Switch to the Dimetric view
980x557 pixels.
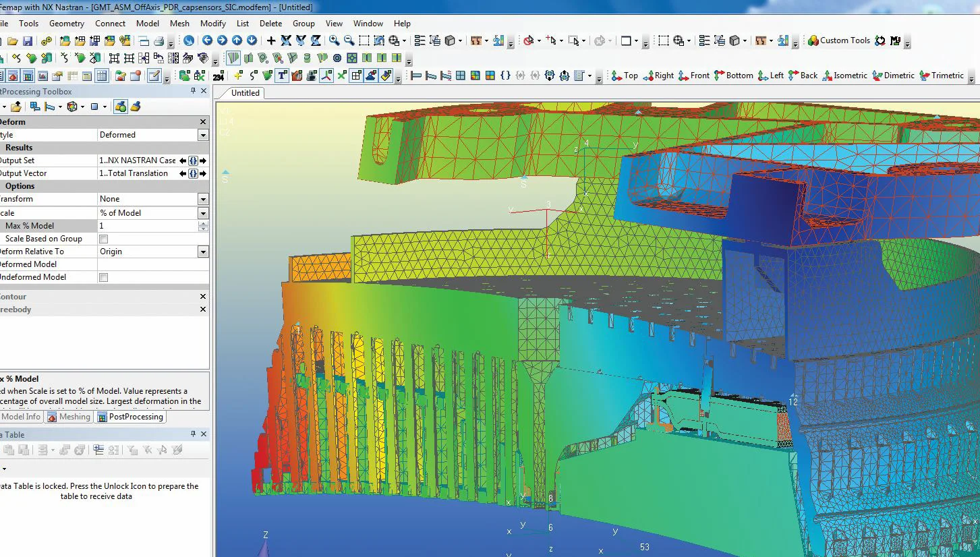click(893, 76)
